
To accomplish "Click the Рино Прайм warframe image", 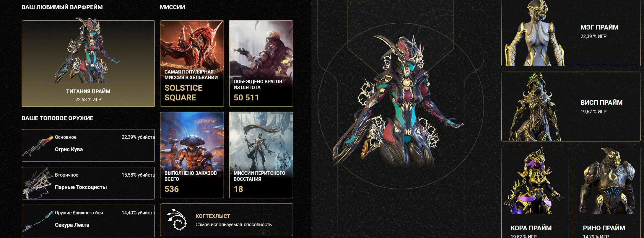I will [x=607, y=181].
